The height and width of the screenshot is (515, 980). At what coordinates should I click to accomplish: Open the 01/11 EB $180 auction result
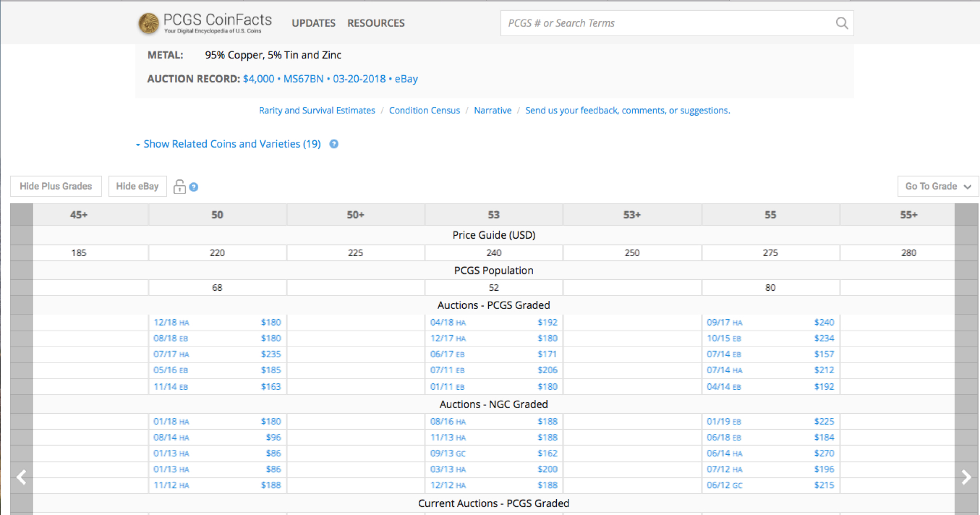(494, 386)
